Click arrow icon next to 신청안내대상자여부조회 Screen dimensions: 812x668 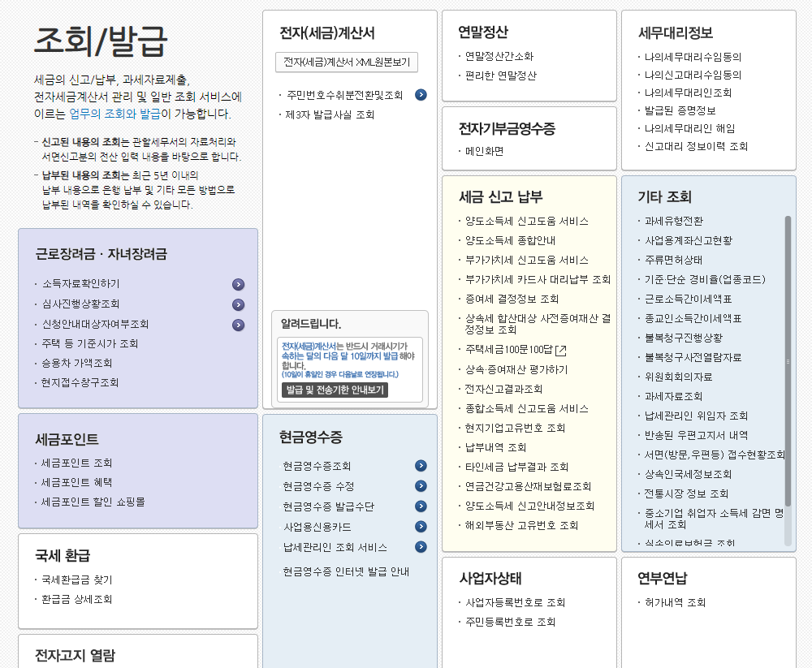238,325
